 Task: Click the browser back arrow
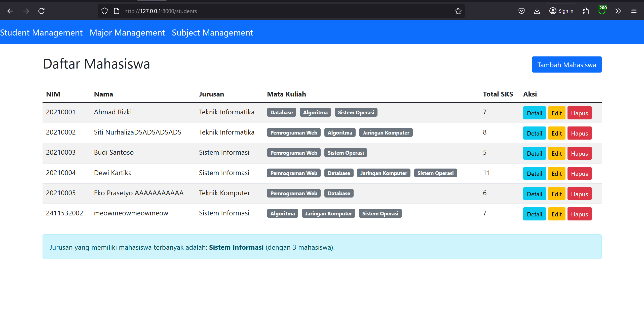click(x=10, y=11)
